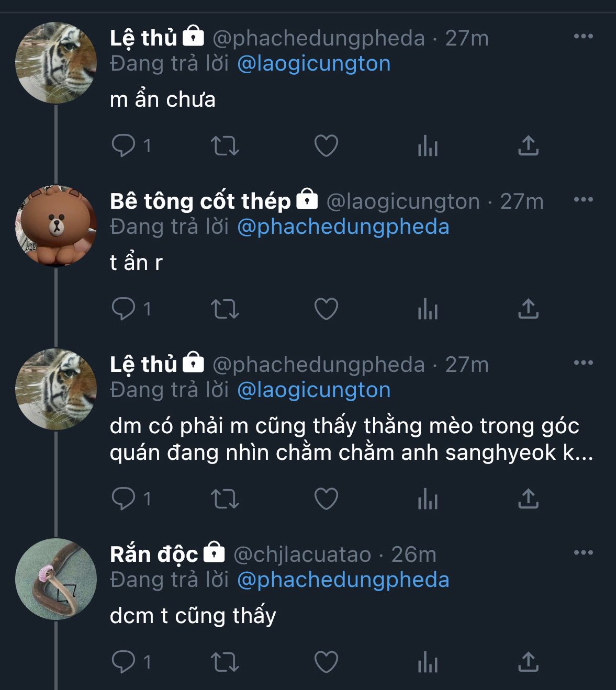This screenshot has width=616, height=690.
Task: Like the "m ẩn chưa" tweet
Action: (326, 146)
